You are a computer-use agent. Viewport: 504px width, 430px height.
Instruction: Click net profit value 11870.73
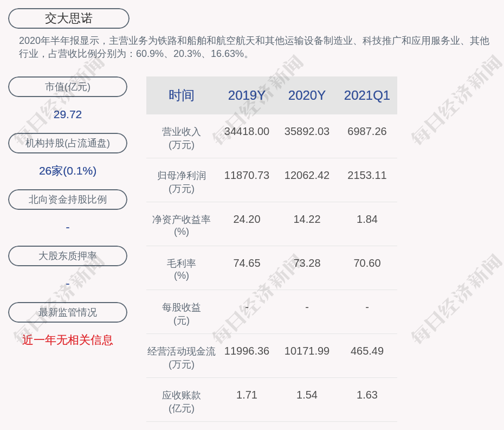(247, 175)
